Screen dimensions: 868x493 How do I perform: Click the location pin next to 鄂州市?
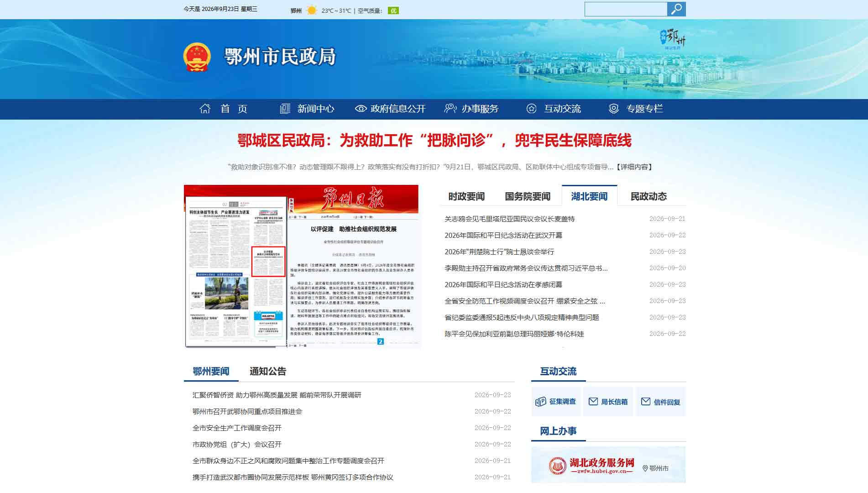(645, 468)
